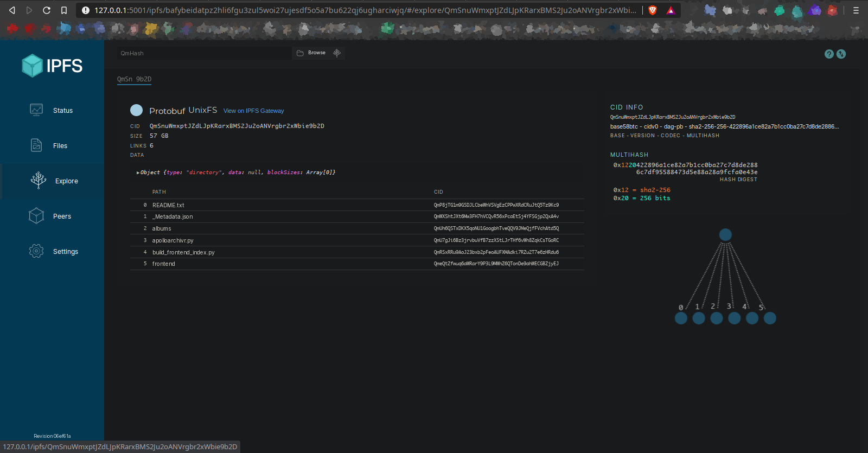The width and height of the screenshot is (868, 453).
Task: Reload the page
Action: (47, 10)
